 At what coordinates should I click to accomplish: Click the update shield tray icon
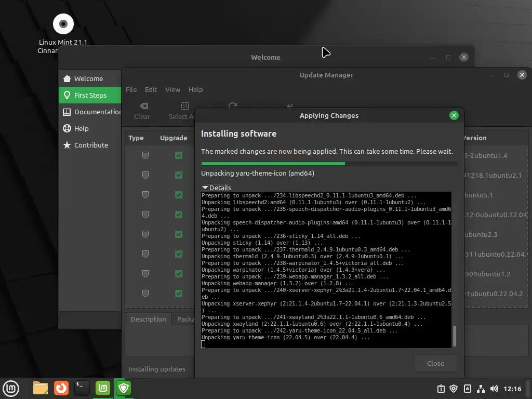pyautogui.click(x=454, y=389)
